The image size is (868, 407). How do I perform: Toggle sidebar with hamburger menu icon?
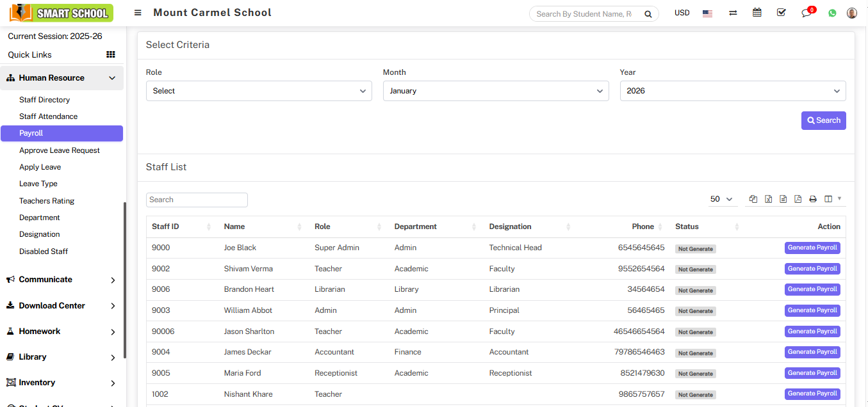click(x=138, y=13)
